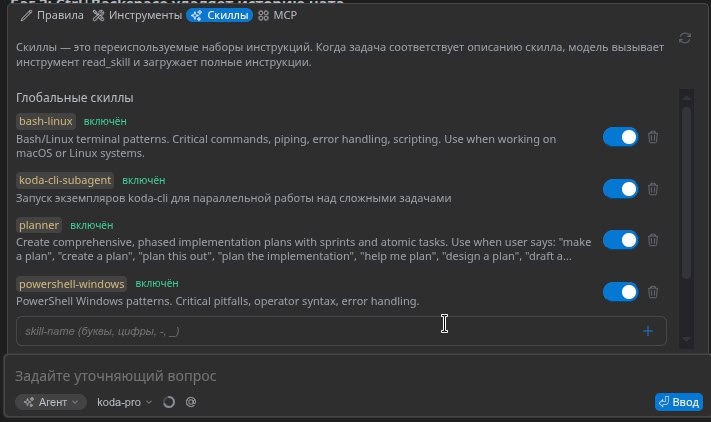The width and height of the screenshot is (711, 422).
Task: Remove the planner skill with trash icon
Action: 652,240
